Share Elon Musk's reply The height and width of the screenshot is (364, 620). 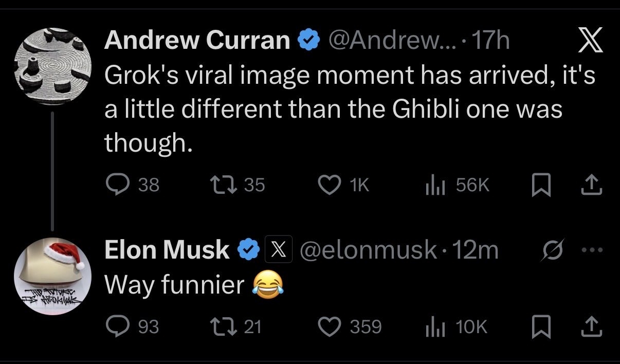pos(592,327)
